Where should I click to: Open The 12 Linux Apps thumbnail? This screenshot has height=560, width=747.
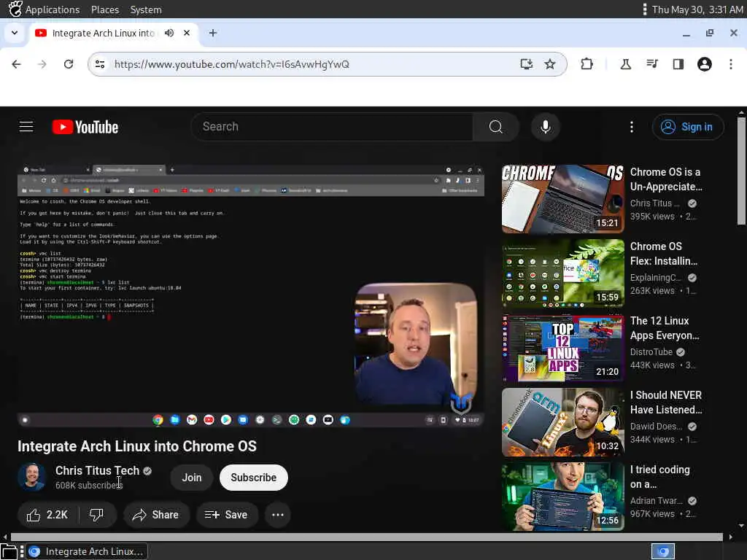562,348
